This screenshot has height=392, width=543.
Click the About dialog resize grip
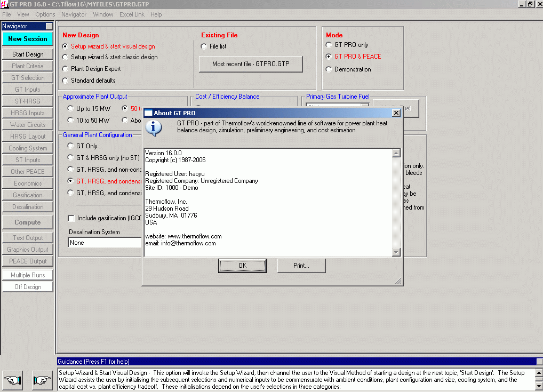coord(398,281)
